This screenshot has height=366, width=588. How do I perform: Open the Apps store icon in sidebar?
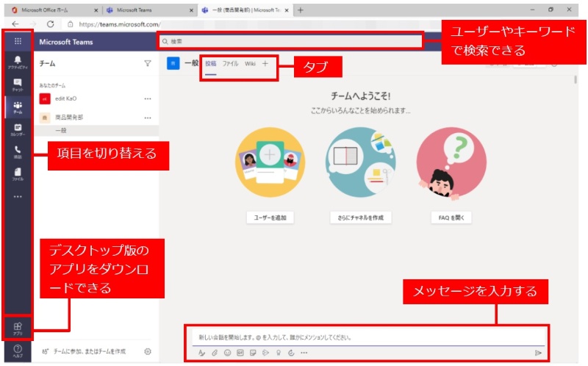(x=18, y=328)
